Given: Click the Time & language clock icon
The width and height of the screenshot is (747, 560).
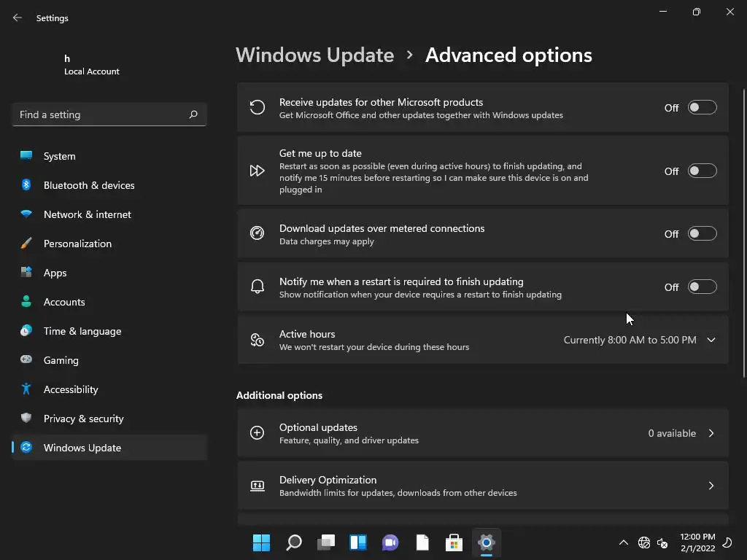Looking at the screenshot, I should (26, 330).
